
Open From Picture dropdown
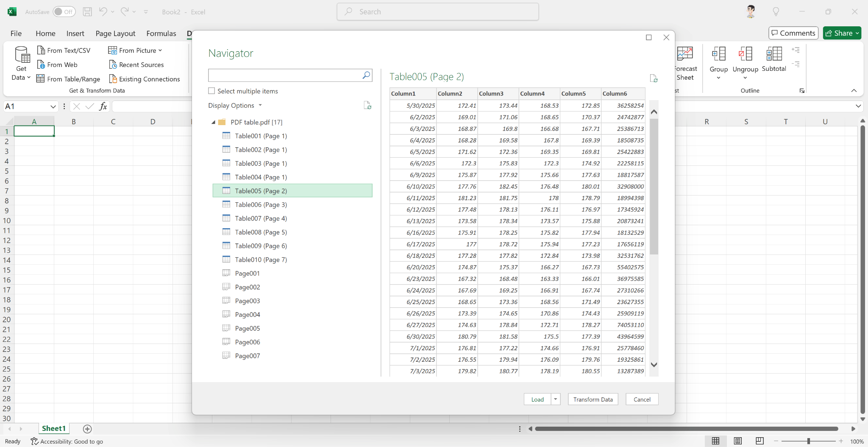tap(135, 50)
